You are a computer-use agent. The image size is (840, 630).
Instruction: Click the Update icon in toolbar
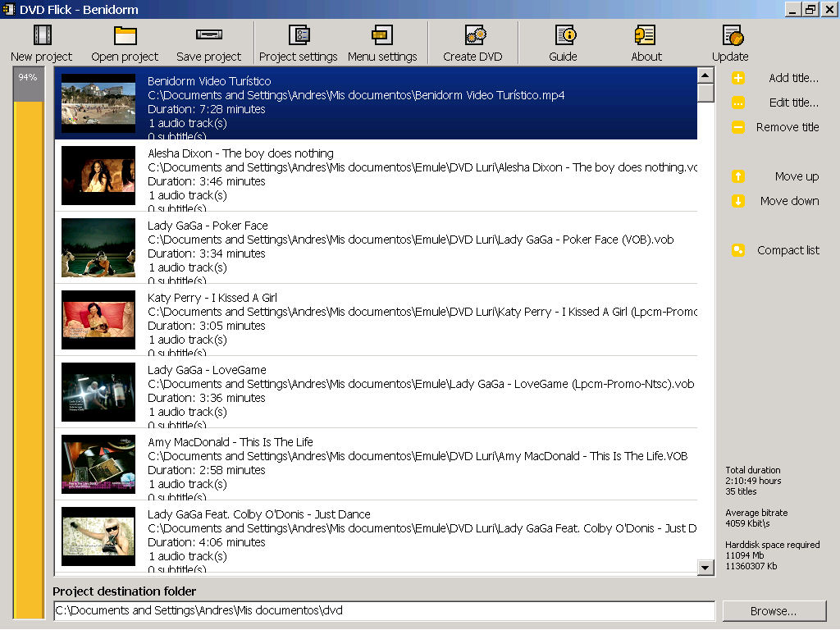(730, 36)
